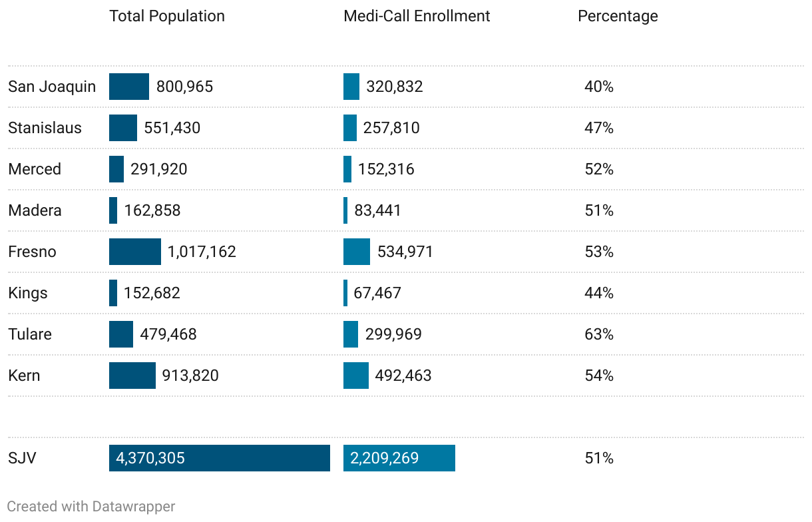This screenshot has width=812, height=522.
Task: Click Kings's 44% percentage
Action: pos(599,293)
